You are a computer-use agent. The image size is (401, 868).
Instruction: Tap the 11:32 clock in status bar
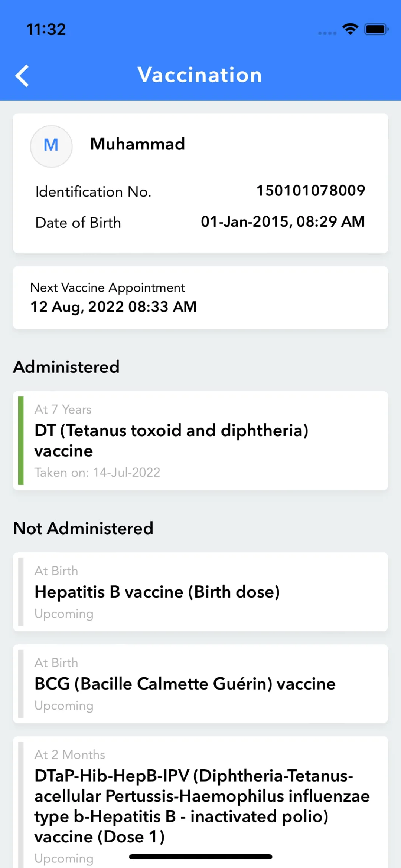coord(46,29)
